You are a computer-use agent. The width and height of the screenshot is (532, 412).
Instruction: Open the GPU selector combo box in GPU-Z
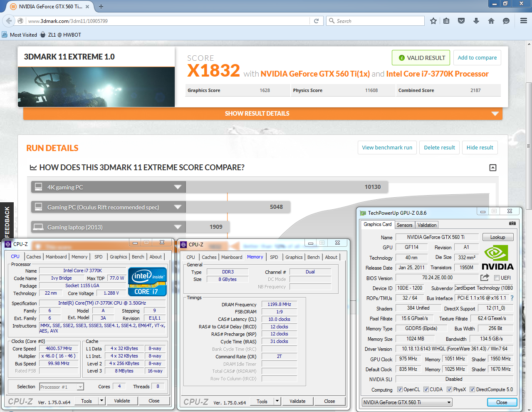(407, 402)
